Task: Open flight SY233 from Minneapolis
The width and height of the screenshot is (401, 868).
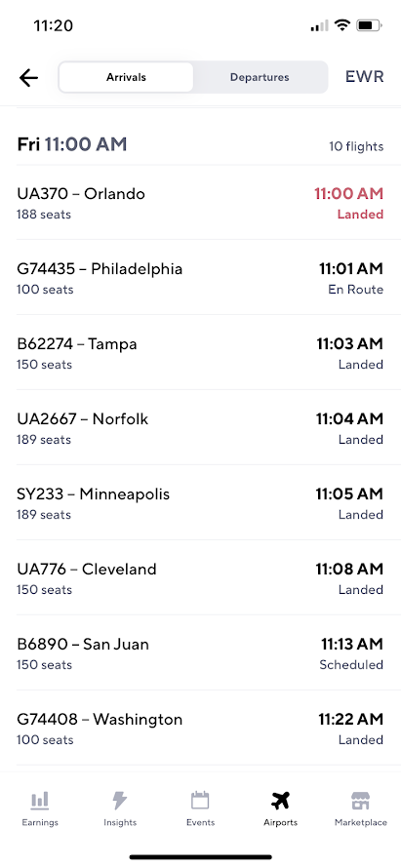Action: pos(201,502)
